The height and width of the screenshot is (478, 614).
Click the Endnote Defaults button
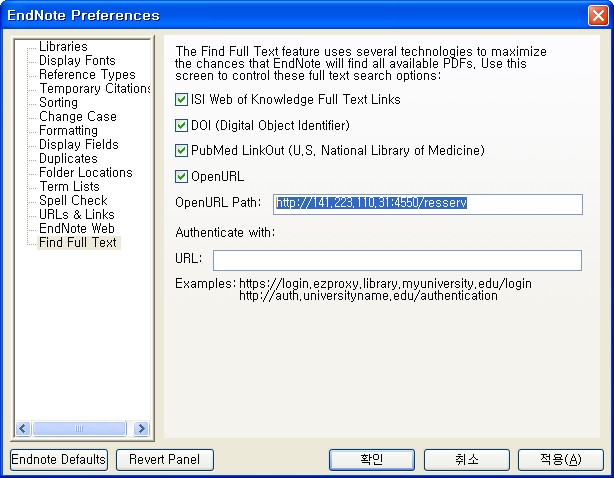click(59, 460)
